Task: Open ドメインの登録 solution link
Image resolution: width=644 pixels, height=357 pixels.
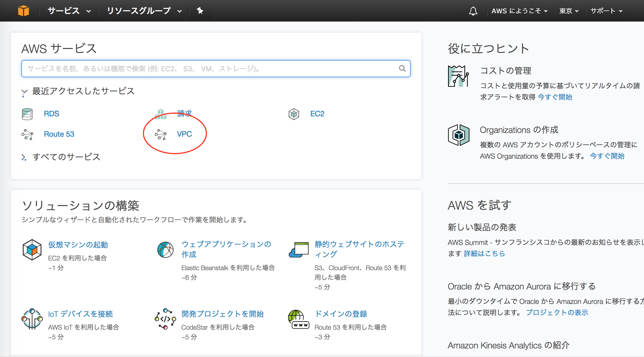Action: point(341,314)
